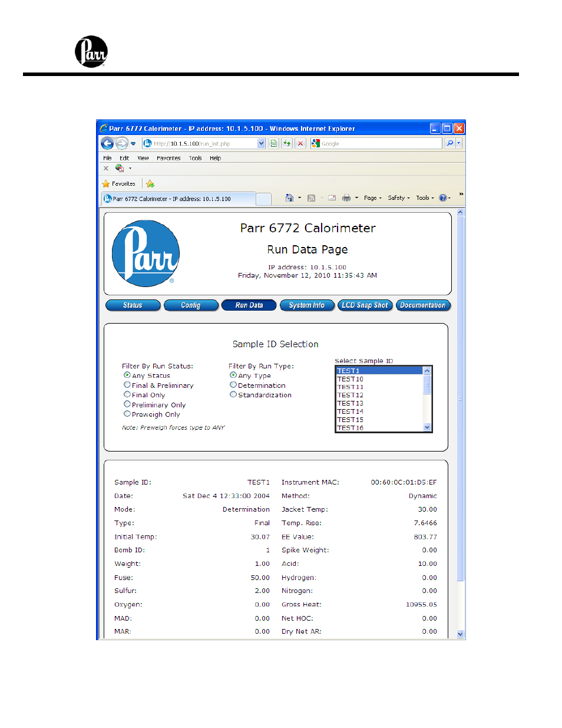Expand the Print dropdown arrow
Viewport: 562px width, 728px height.
tap(356, 198)
